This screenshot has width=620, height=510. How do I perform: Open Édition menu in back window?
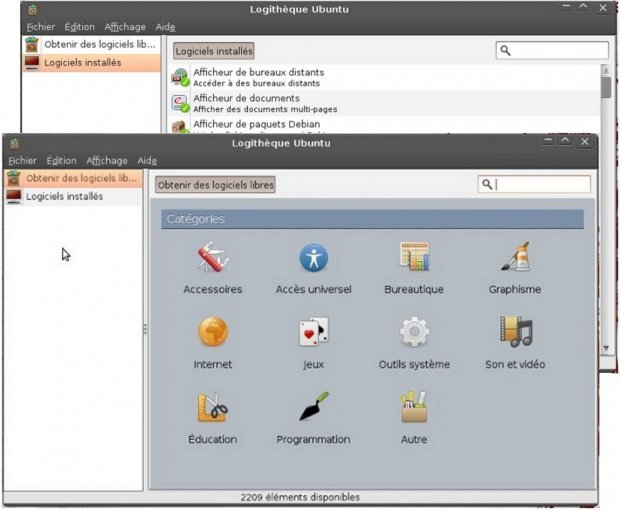tap(79, 27)
